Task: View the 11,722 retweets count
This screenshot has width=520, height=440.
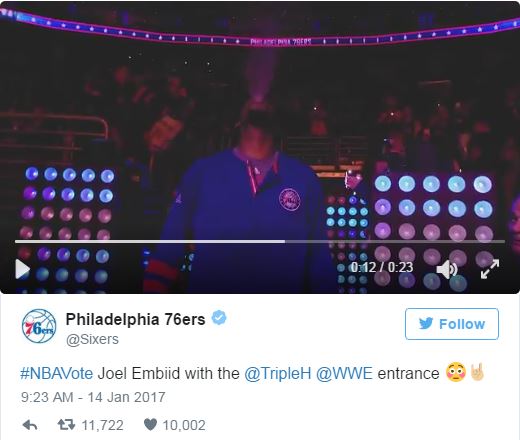Action: [x=102, y=425]
